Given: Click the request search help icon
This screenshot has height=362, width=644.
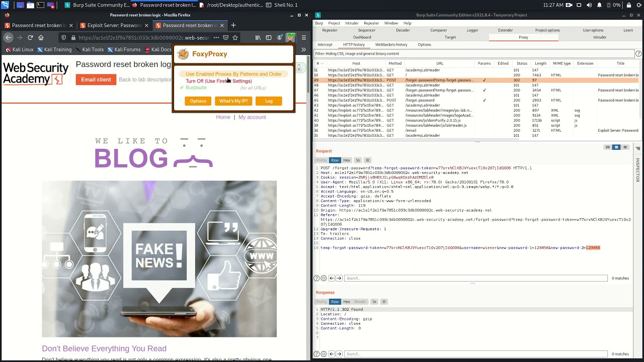Looking at the screenshot, I should [316, 278].
